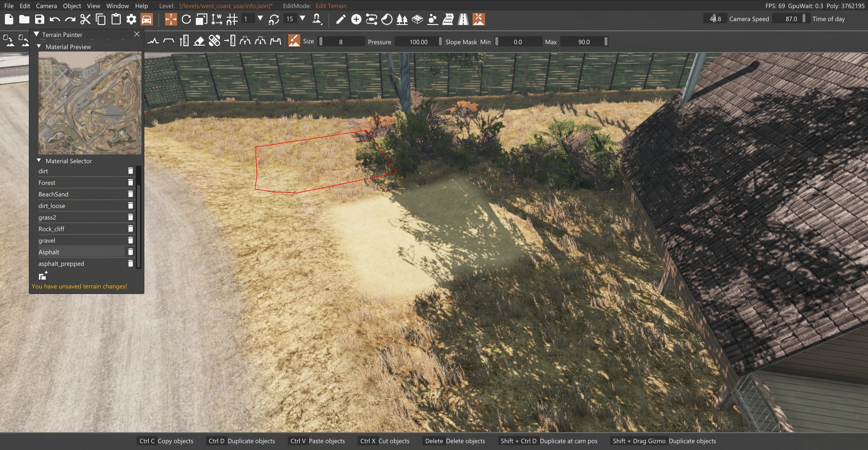Open the File menu

(x=9, y=6)
